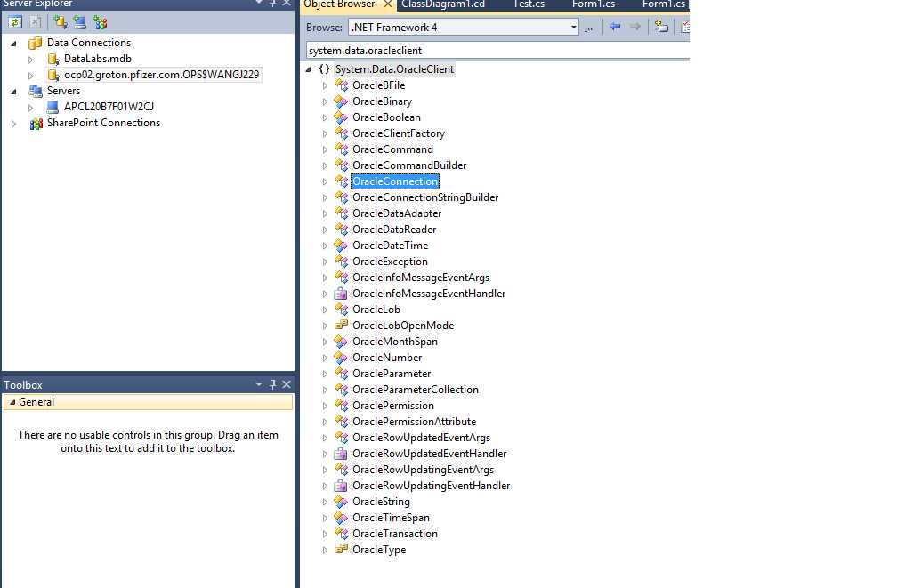Expand the SharePoint Connections node
Image resolution: width=897 pixels, height=588 pixels.
point(13,123)
